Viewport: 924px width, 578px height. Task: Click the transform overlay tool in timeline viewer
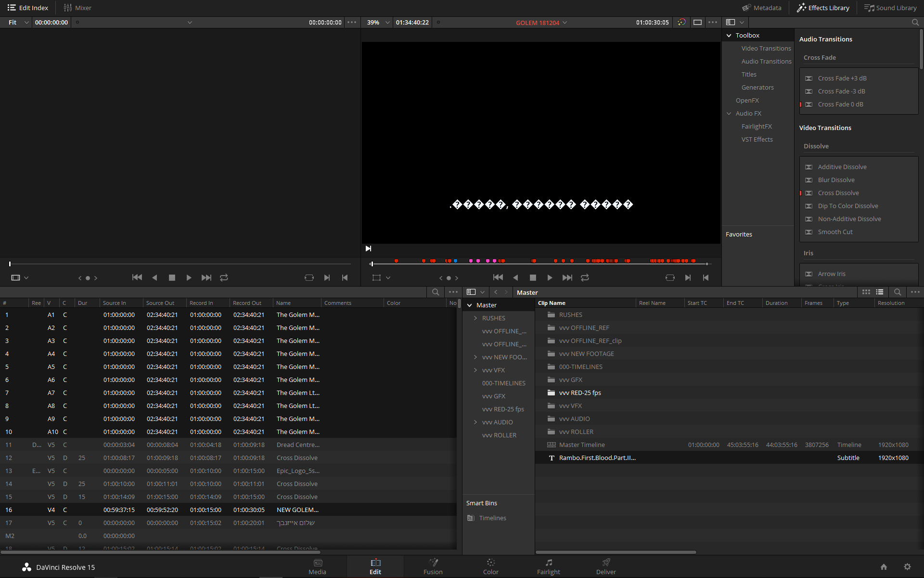pos(376,277)
